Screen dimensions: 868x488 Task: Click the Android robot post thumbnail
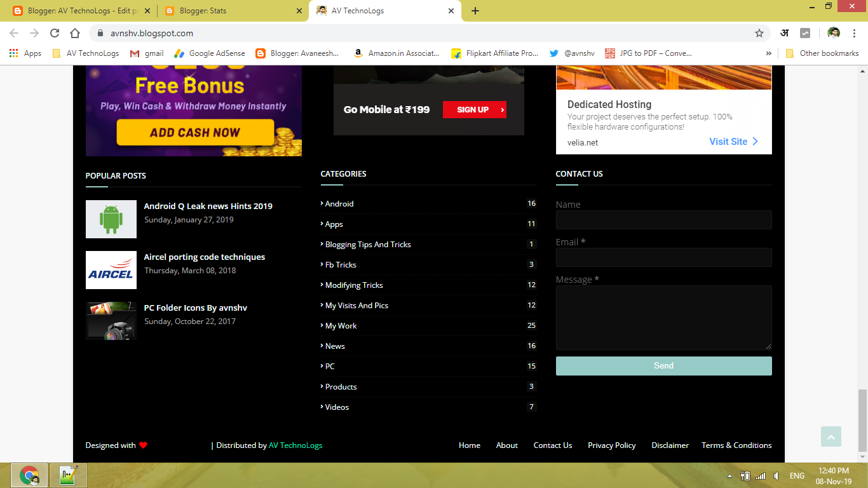pyautogui.click(x=111, y=219)
